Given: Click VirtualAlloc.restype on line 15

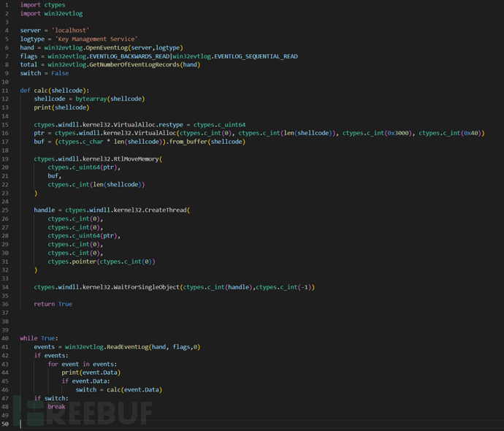Looking at the screenshot, I should [x=148, y=125].
